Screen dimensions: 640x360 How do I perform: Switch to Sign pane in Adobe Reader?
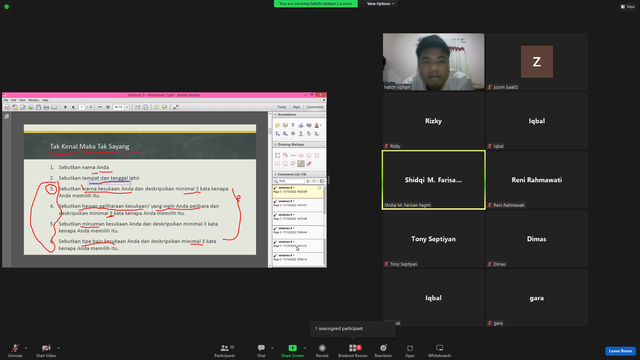click(x=296, y=107)
